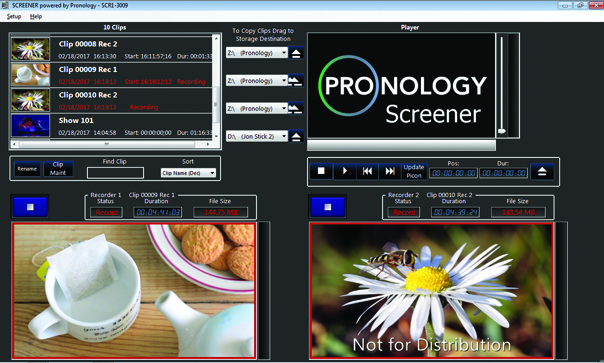
Task: Stop playback in the Player
Action: (321, 171)
